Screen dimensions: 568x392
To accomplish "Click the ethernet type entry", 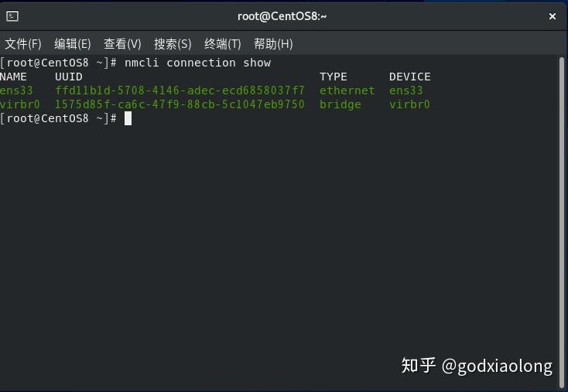I will (347, 90).
